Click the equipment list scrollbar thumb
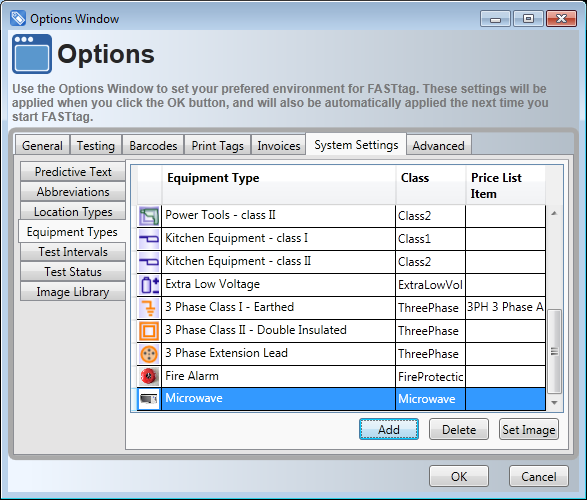 [554, 351]
